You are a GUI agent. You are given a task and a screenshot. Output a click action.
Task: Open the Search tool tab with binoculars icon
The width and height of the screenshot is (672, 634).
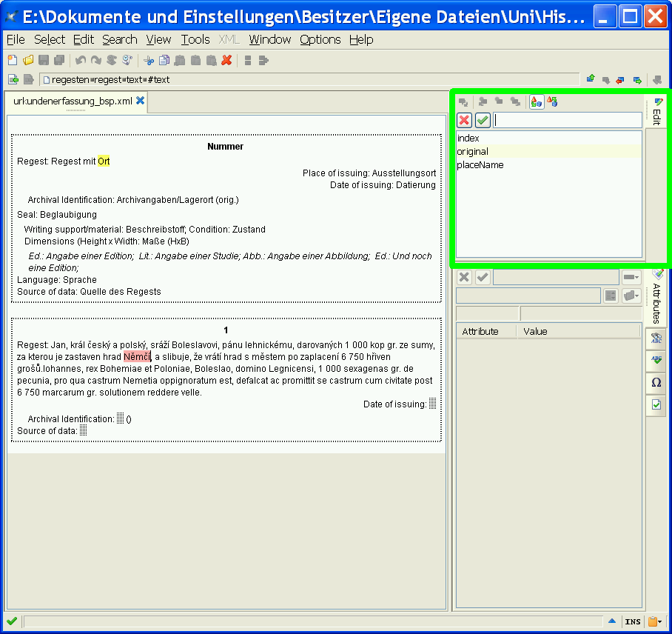pyautogui.click(x=656, y=338)
